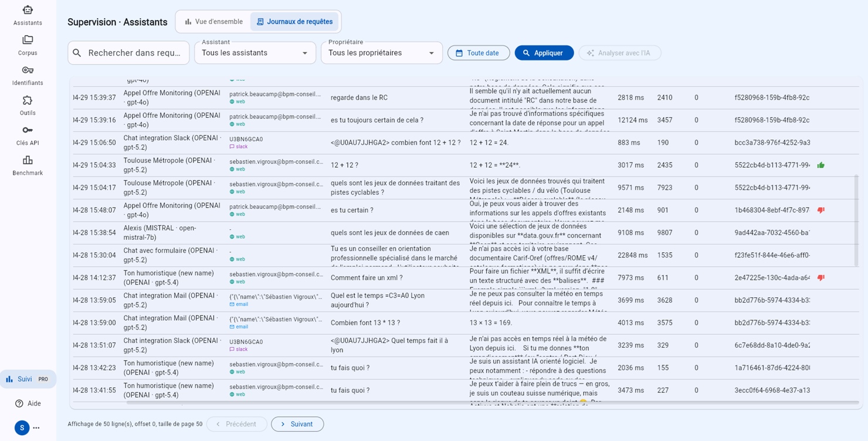Expand the Propriétaire filter dropdown

point(382,53)
